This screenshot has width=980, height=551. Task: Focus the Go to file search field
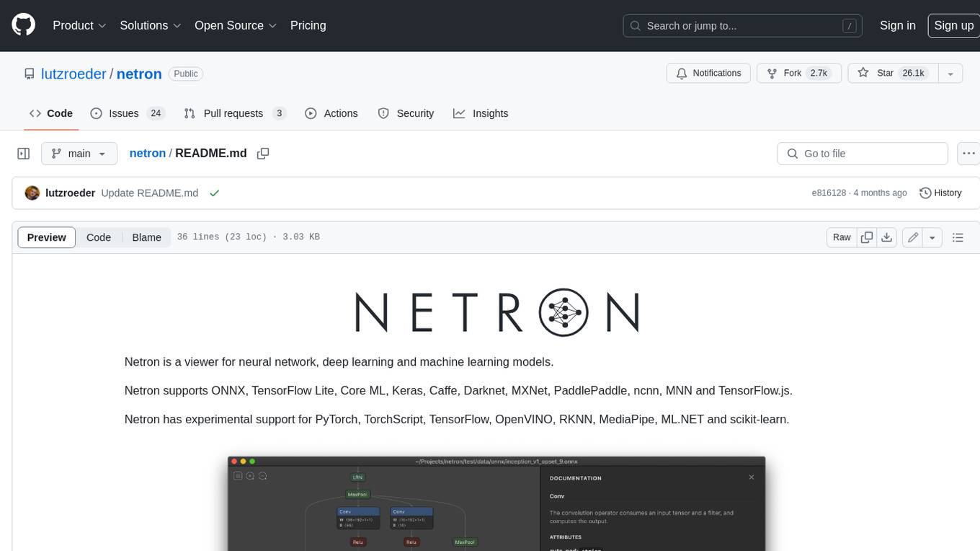(863, 154)
